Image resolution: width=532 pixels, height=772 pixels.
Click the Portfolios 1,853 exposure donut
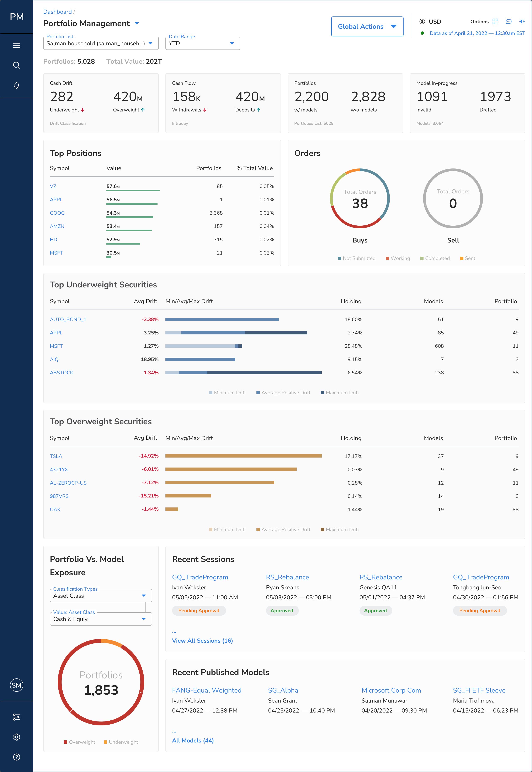pos(101,682)
